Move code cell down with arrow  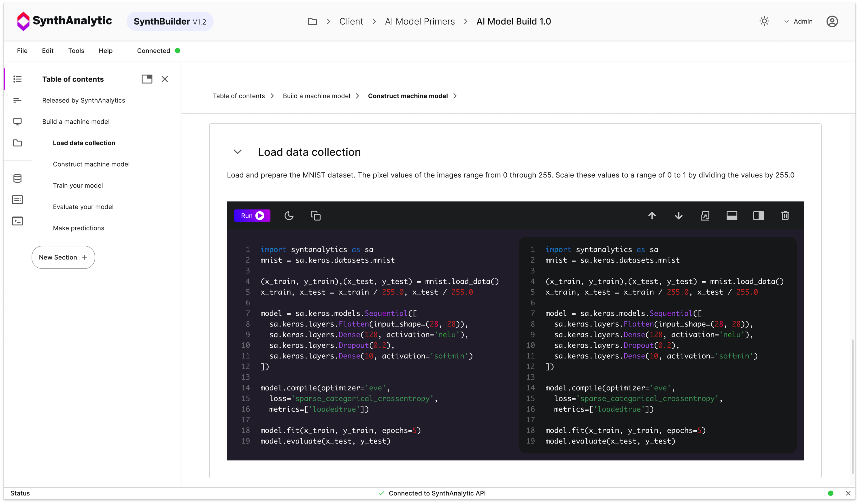pyautogui.click(x=678, y=215)
